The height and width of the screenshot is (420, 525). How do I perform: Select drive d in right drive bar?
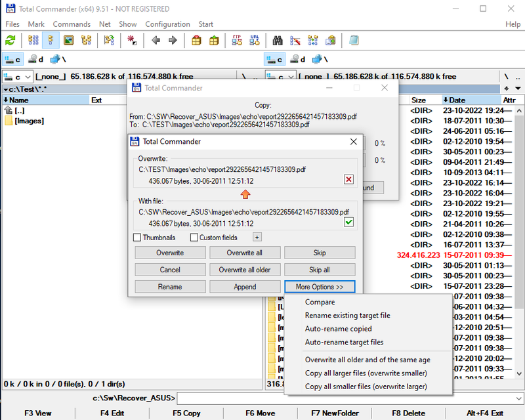(298, 60)
